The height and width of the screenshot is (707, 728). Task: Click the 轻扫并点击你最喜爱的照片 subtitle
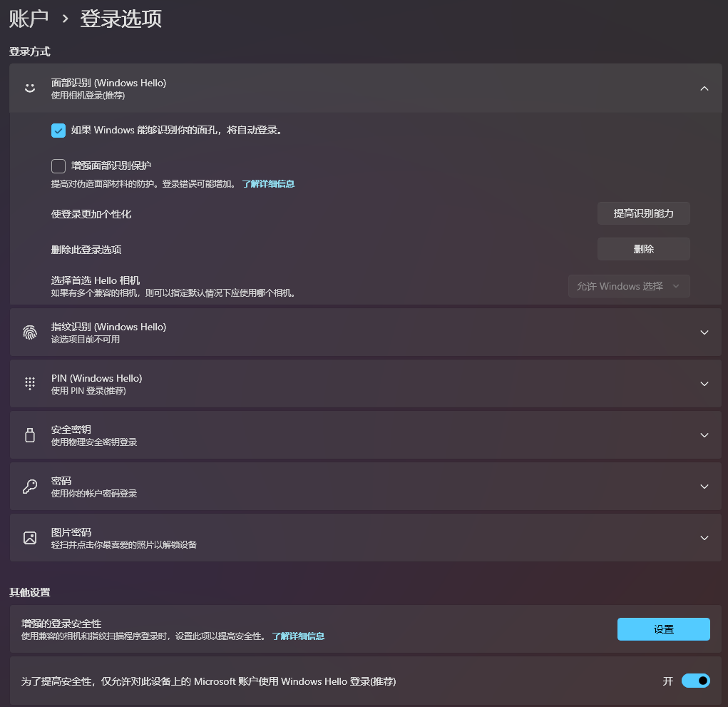pyautogui.click(x=124, y=545)
